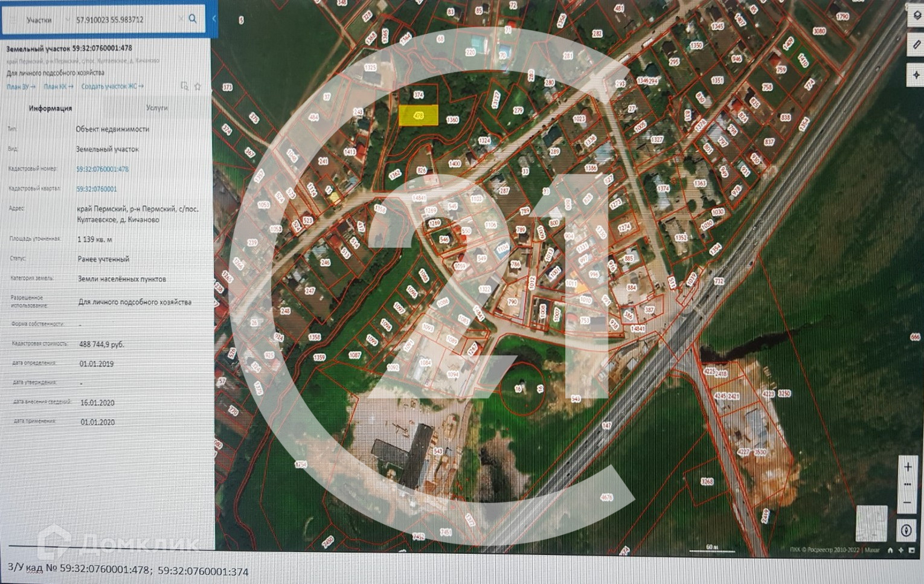The height and width of the screenshot is (584, 924).
Task: Click parcel label 732 near the highway
Action: [x=719, y=282]
